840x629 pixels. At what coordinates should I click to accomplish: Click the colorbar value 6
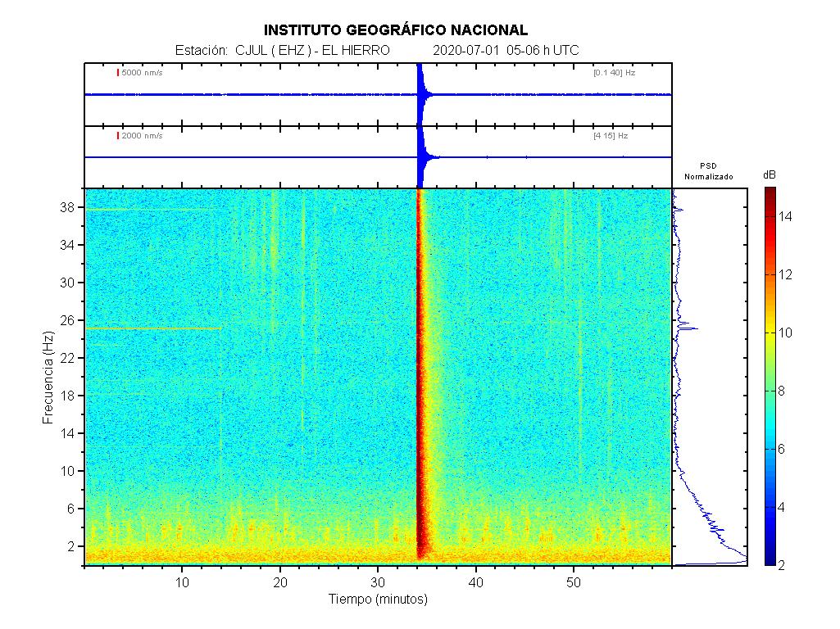(782, 449)
